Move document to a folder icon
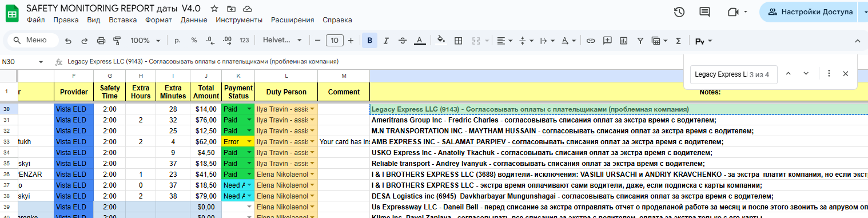This screenshot has width=868, height=218. click(230, 9)
